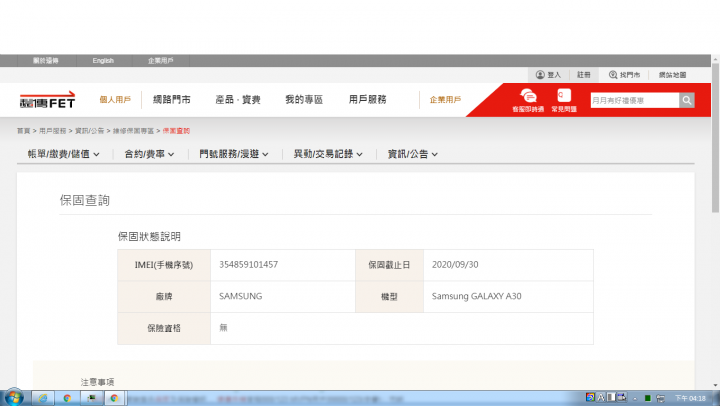Click the 企業用戶 link in gray bar
The height and width of the screenshot is (406, 720).
point(161,61)
